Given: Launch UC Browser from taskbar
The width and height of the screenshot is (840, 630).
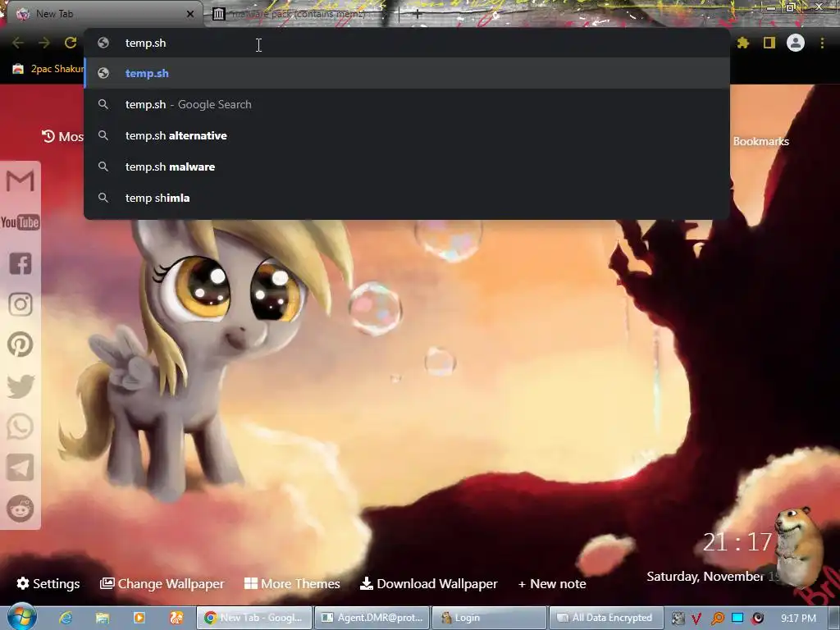Looking at the screenshot, I should click(176, 618).
